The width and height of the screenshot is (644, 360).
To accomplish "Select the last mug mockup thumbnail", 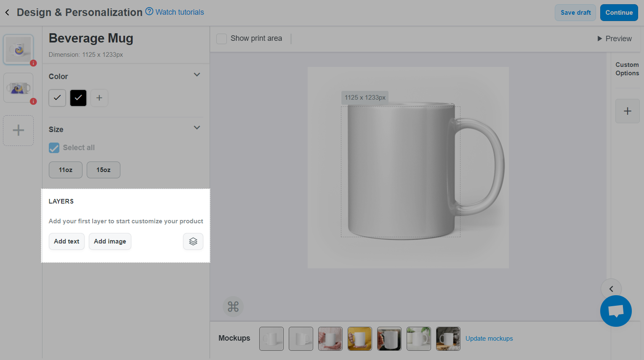I will [448, 339].
